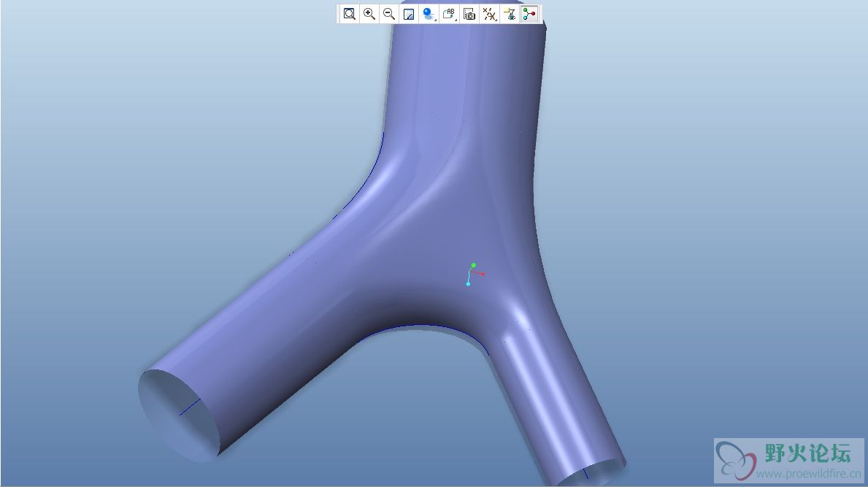Screen dimensions: 868x487
Task: Toggle Annotation Display icon
Action: pyautogui.click(x=510, y=14)
